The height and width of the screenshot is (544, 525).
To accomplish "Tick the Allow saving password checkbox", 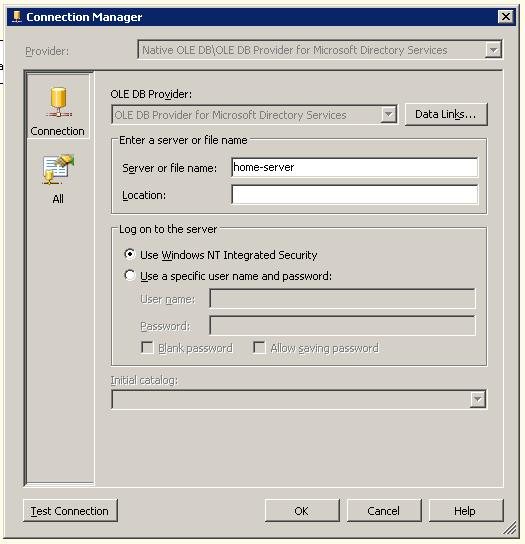I will (x=259, y=347).
